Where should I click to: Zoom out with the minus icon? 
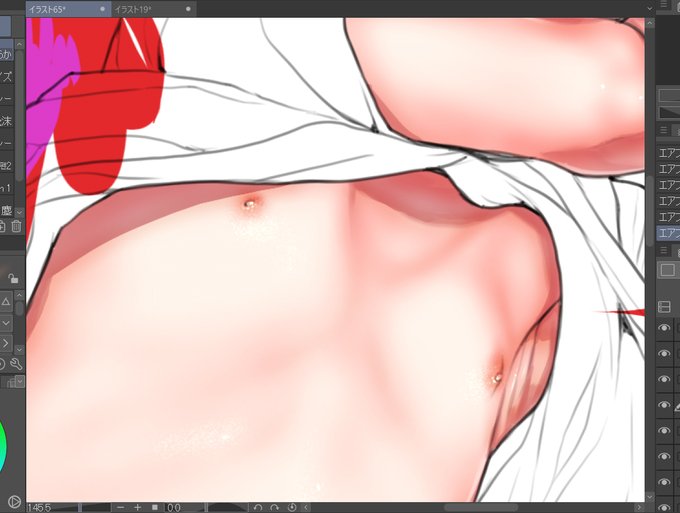[121, 507]
